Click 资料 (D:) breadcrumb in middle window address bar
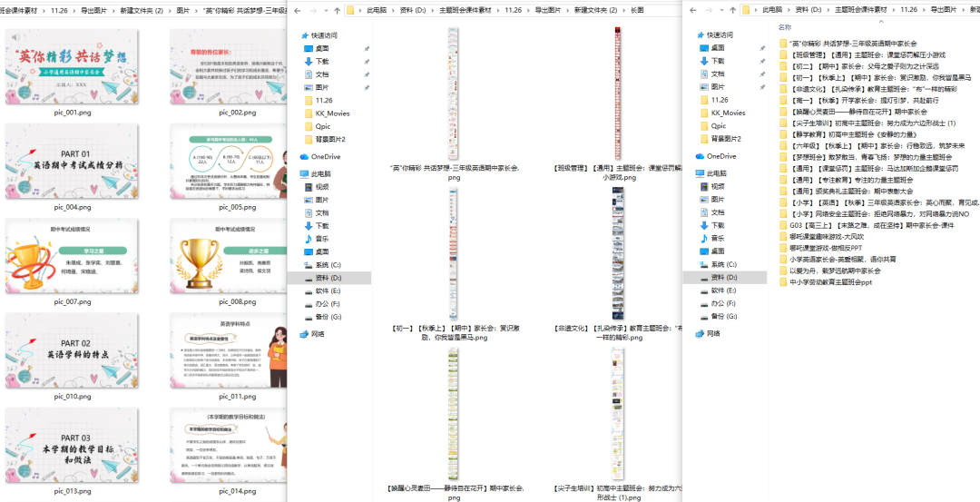This screenshot has height=502, width=980. click(x=413, y=11)
